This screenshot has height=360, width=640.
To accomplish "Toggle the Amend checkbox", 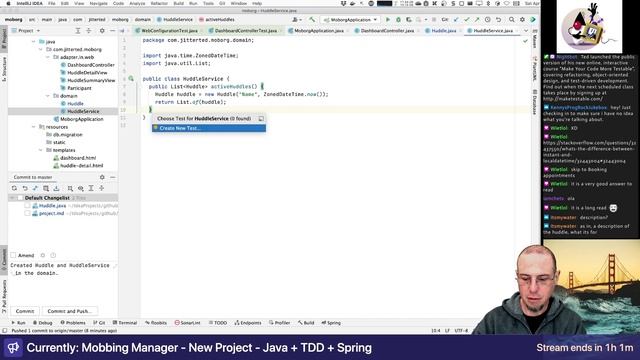I will pyautogui.click(x=13, y=255).
